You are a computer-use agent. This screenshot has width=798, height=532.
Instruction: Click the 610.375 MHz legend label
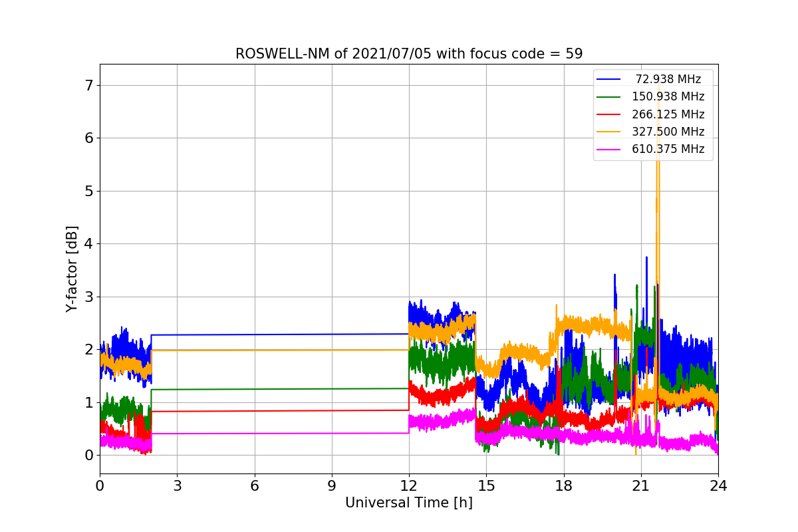[668, 149]
